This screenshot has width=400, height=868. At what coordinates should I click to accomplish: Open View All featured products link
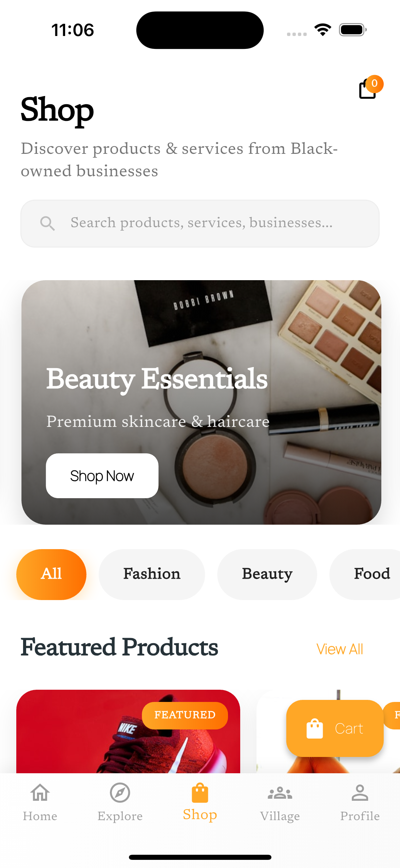(x=340, y=649)
